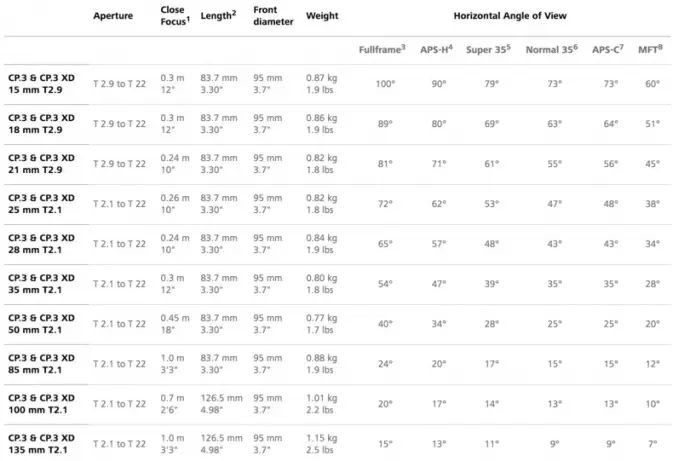This screenshot has width=690, height=461.
Task: Select the Front diameter header
Action: [x=273, y=16]
